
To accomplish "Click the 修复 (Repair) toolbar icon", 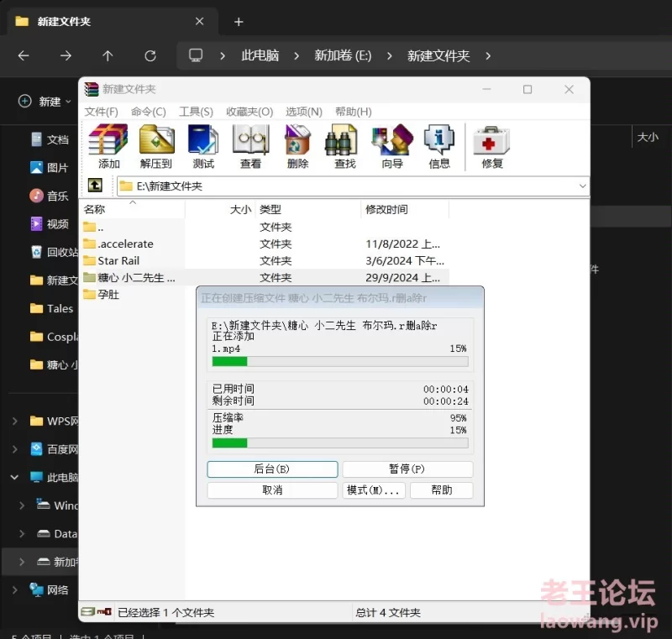I will [x=492, y=146].
